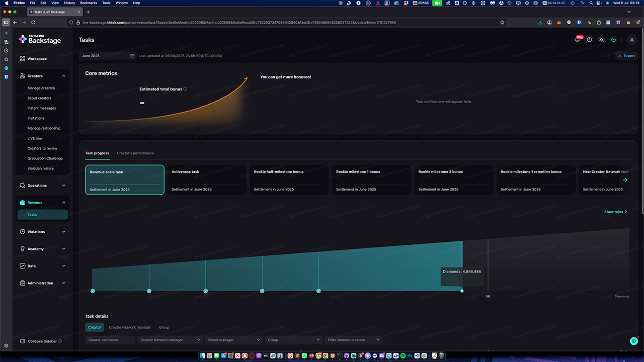Collapse the Creators sidebar section

(63, 76)
